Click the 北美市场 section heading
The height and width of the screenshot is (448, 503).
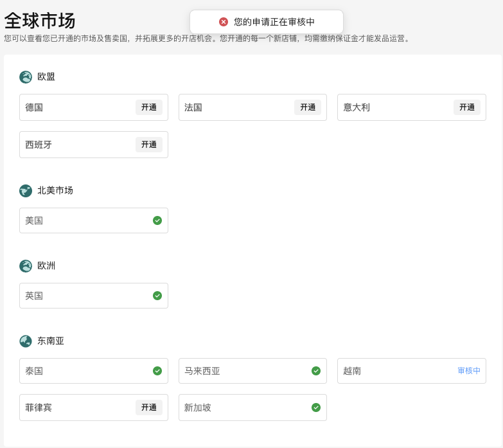pos(55,191)
